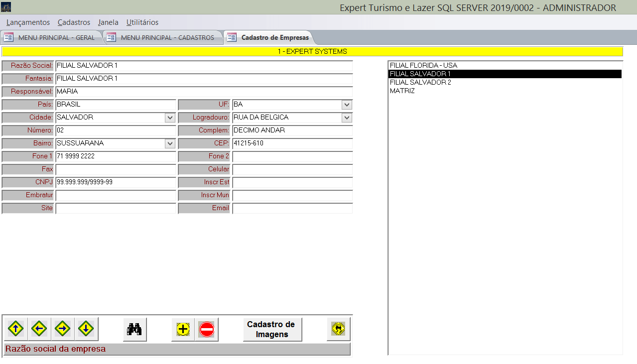Image resolution: width=637 pixels, height=364 pixels.
Task: Delete record using red no-entry icon
Action: tap(206, 329)
